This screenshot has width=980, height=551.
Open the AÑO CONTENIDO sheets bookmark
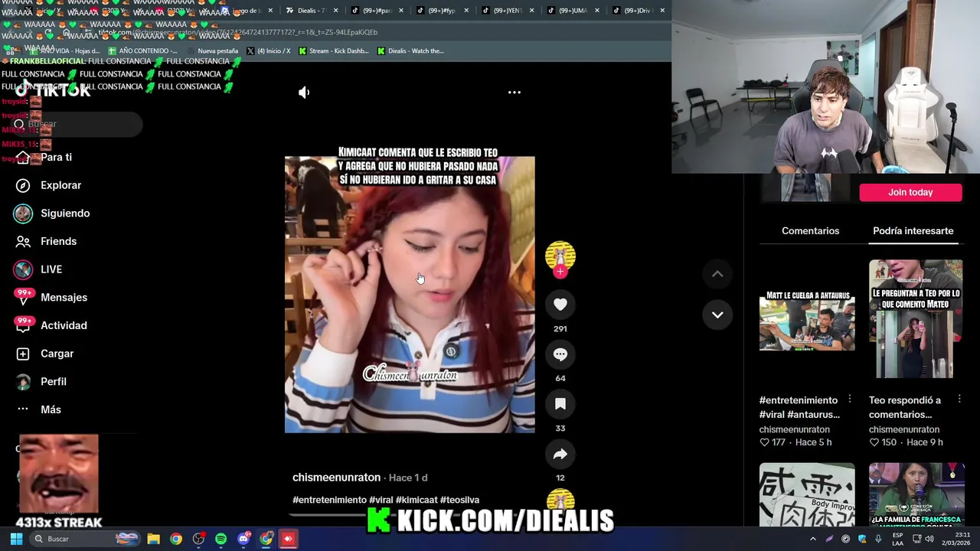click(x=142, y=51)
